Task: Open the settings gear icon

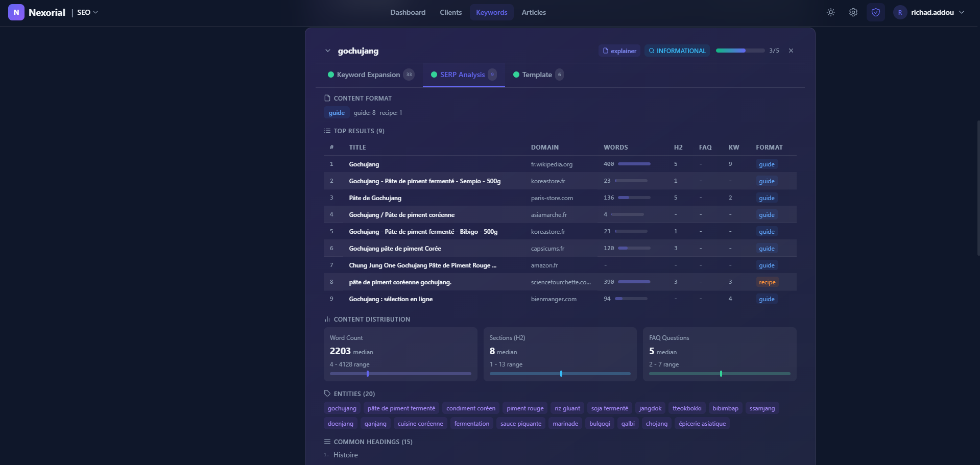Action: coord(853,12)
